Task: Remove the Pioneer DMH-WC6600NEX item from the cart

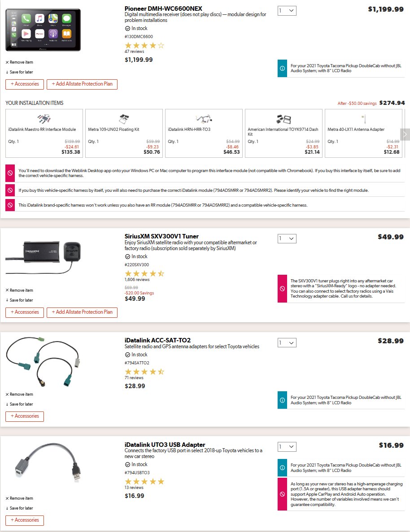Action: [x=19, y=62]
